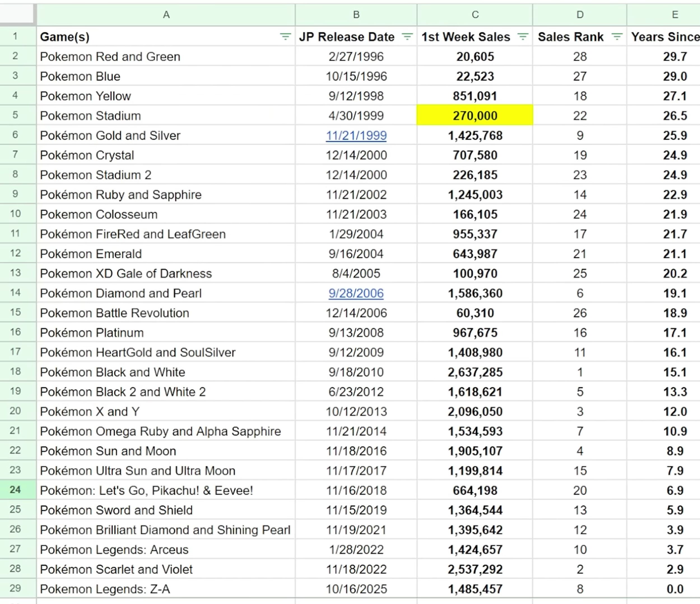The image size is (700, 604).
Task: Open the Game(s) column filter icon
Action: click(285, 36)
